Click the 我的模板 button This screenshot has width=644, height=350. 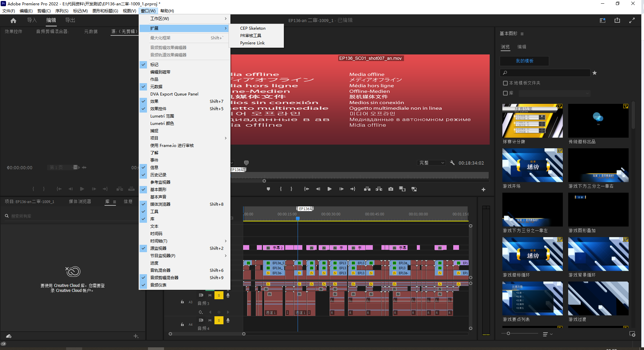pyautogui.click(x=524, y=61)
